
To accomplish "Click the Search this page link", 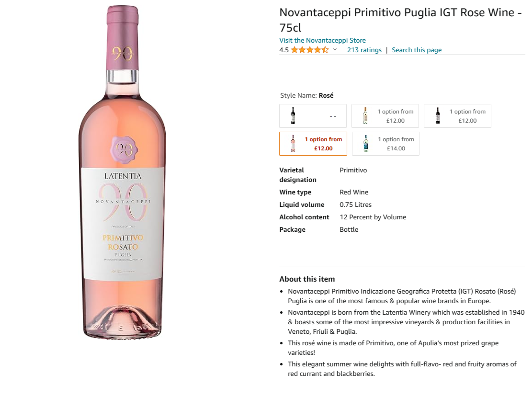I will point(417,50).
